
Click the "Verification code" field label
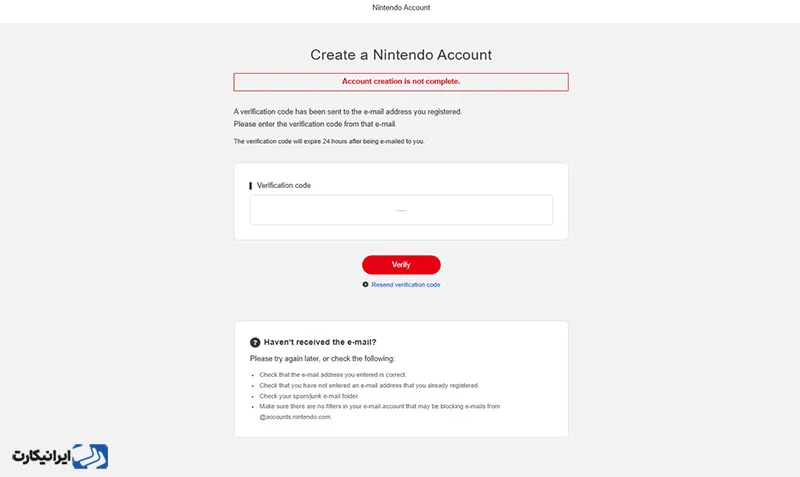[284, 186]
